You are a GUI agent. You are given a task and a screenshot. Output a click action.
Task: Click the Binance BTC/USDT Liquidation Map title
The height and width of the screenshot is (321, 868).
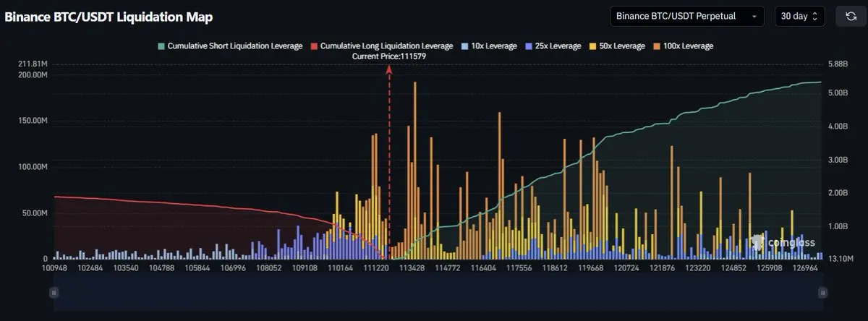(x=109, y=17)
